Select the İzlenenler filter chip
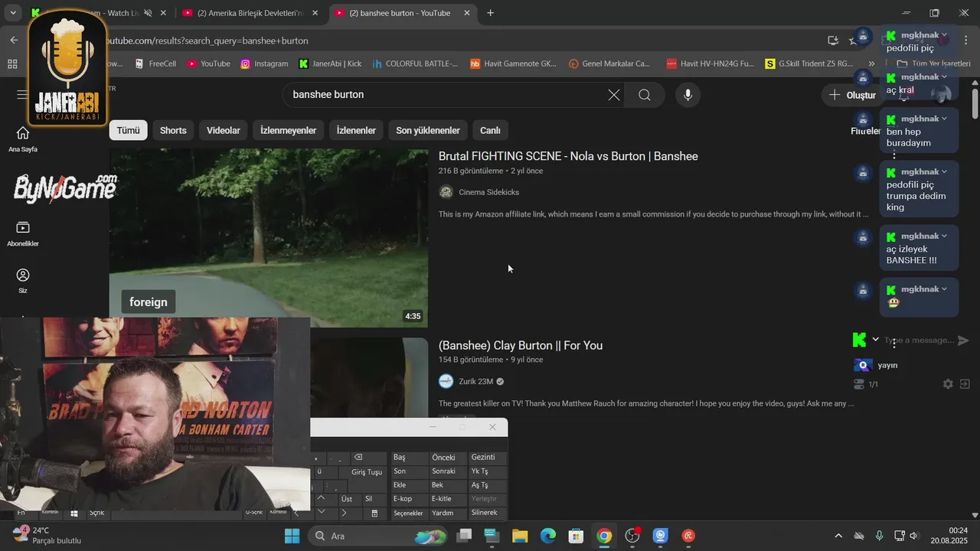Viewport: 980px width, 551px height. 356,130
